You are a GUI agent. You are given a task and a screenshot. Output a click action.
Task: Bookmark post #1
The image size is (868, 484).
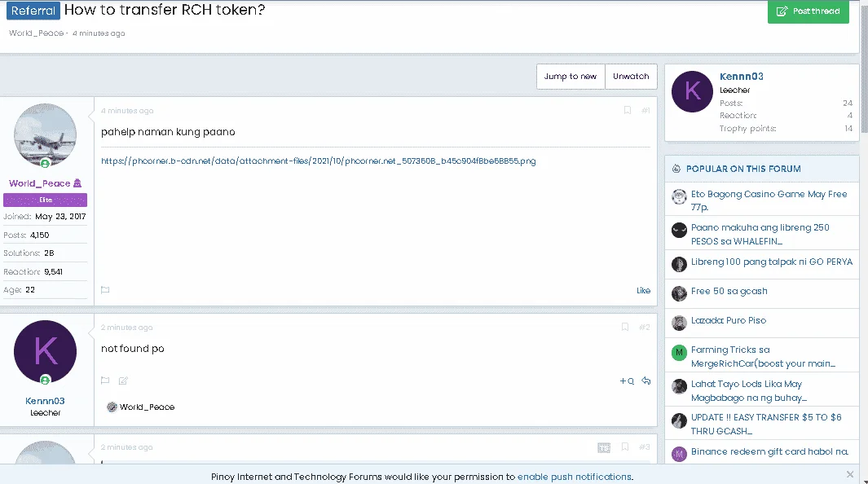click(x=628, y=110)
